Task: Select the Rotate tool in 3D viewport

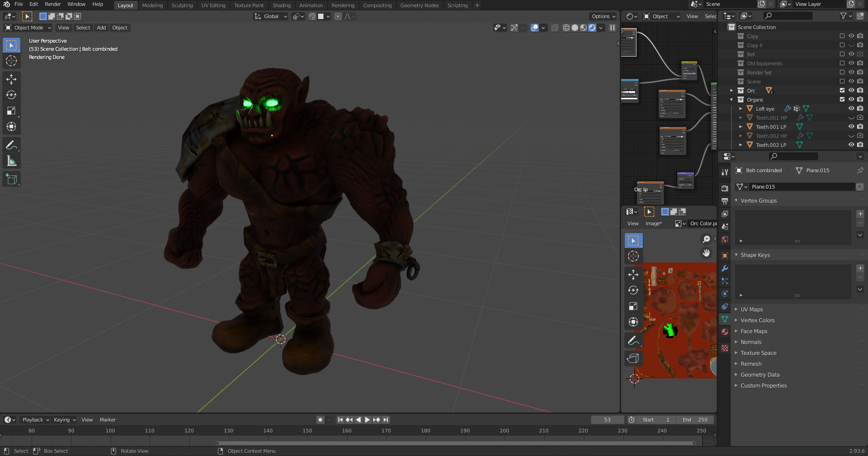Action: [11, 95]
